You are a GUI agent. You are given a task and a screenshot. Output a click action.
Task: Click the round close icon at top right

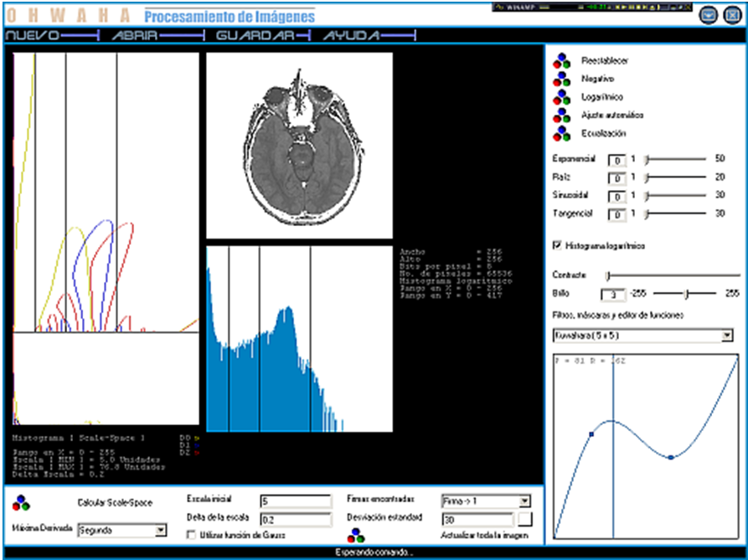(732, 15)
